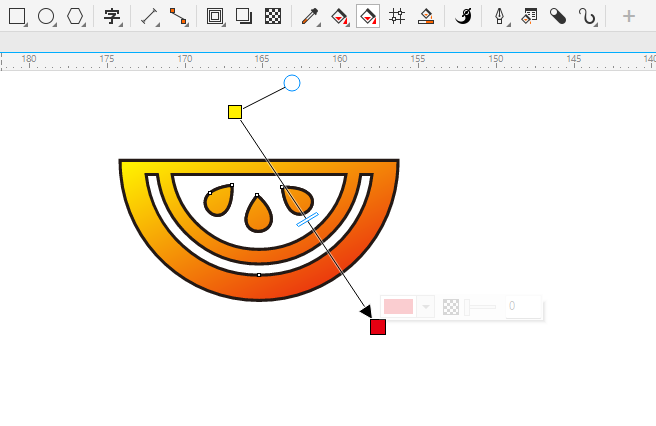This screenshot has height=426, width=656.
Task: Click the highlighted Interactive Fill tool
Action: coord(368,16)
